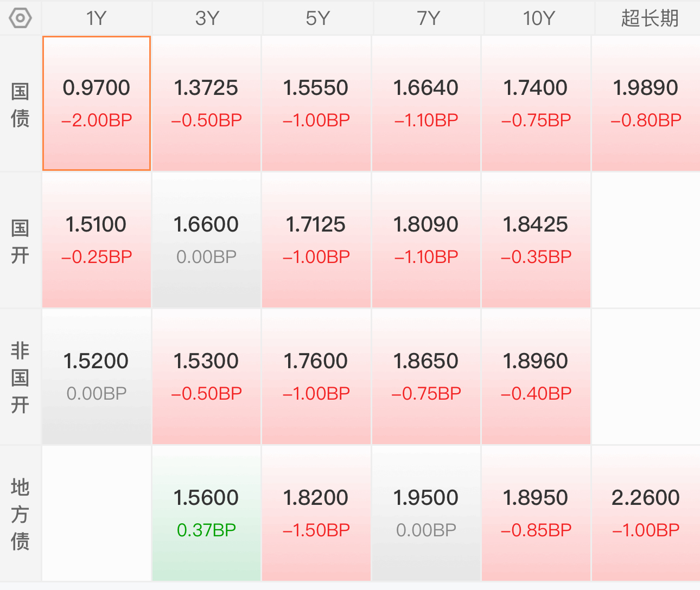Viewport: 700px width, 590px height.
Task: Open the 国债 row label
Action: (20, 105)
